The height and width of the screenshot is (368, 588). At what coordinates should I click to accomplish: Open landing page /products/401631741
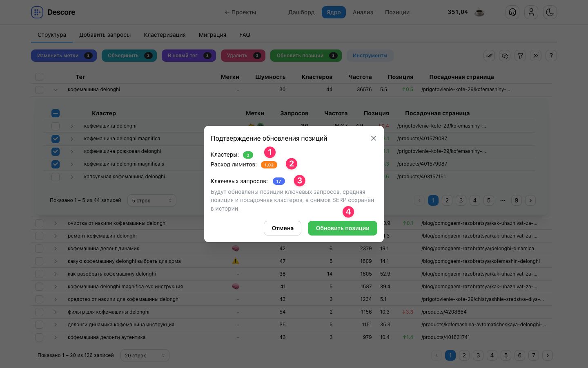pos(445,337)
